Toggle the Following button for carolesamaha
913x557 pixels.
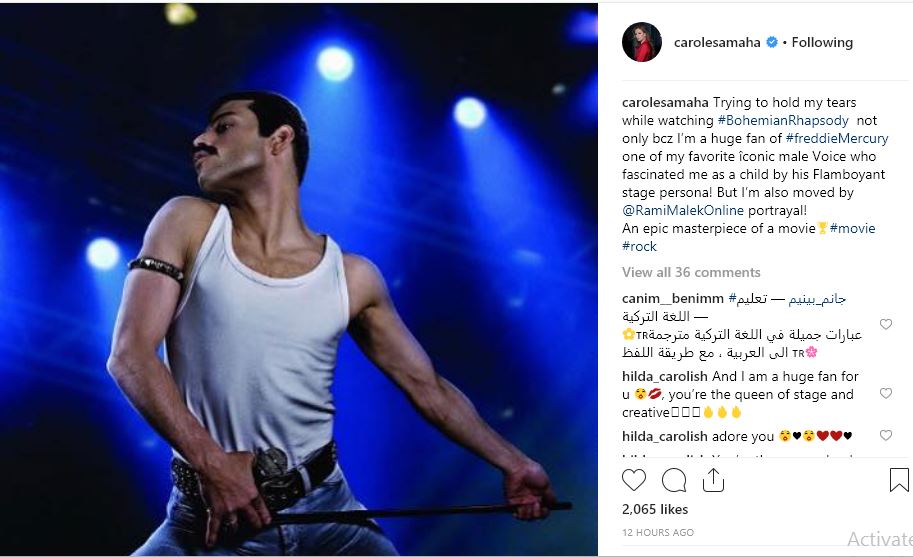pos(822,42)
